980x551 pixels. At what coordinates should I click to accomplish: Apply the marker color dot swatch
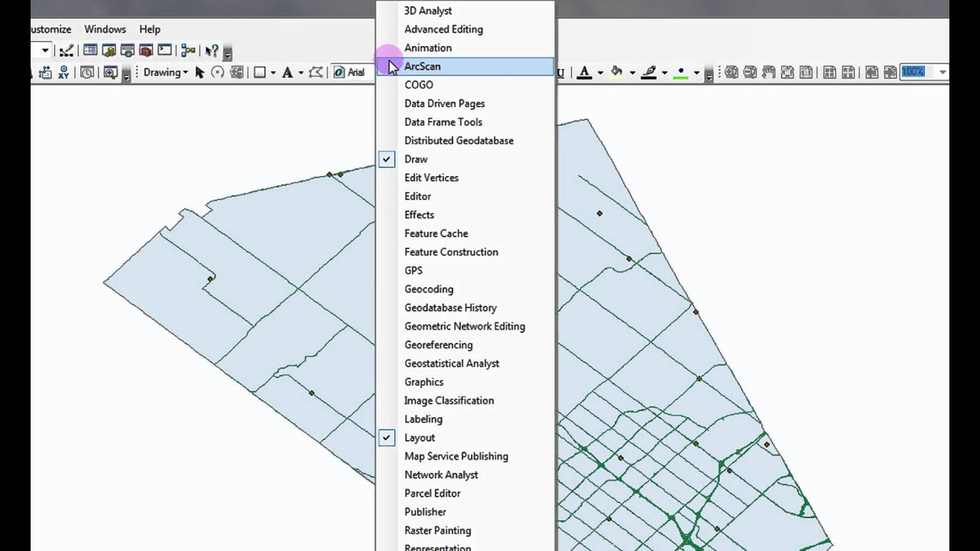(681, 73)
